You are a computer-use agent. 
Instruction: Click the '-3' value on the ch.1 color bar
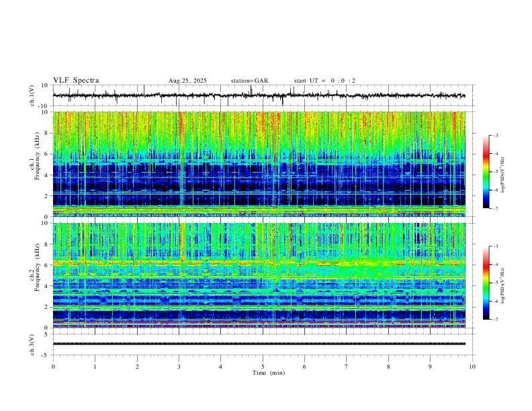(x=495, y=135)
